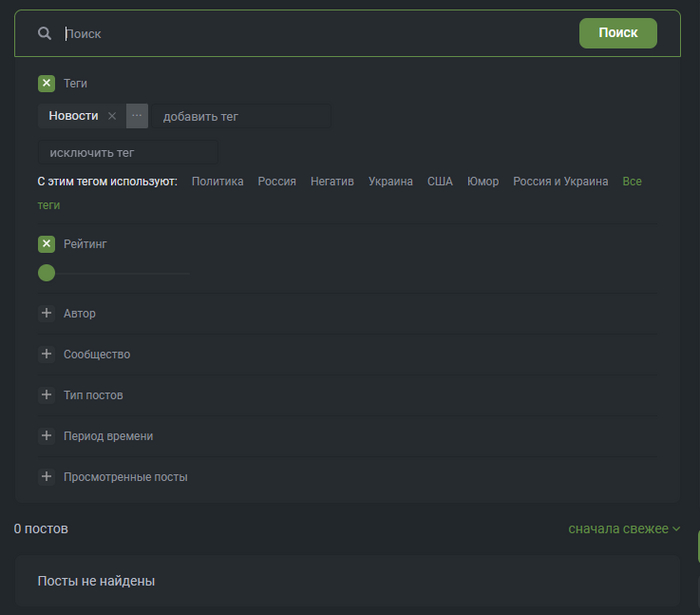Remove the Новости tag with its X

click(x=112, y=116)
